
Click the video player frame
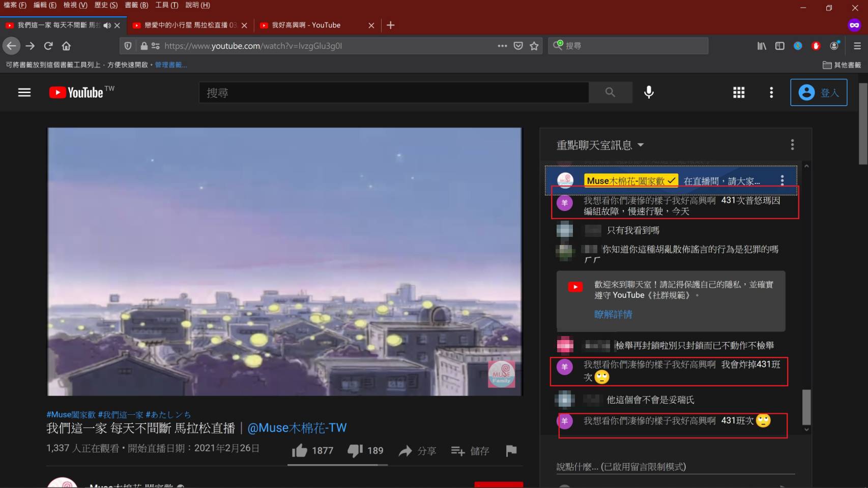(x=285, y=261)
